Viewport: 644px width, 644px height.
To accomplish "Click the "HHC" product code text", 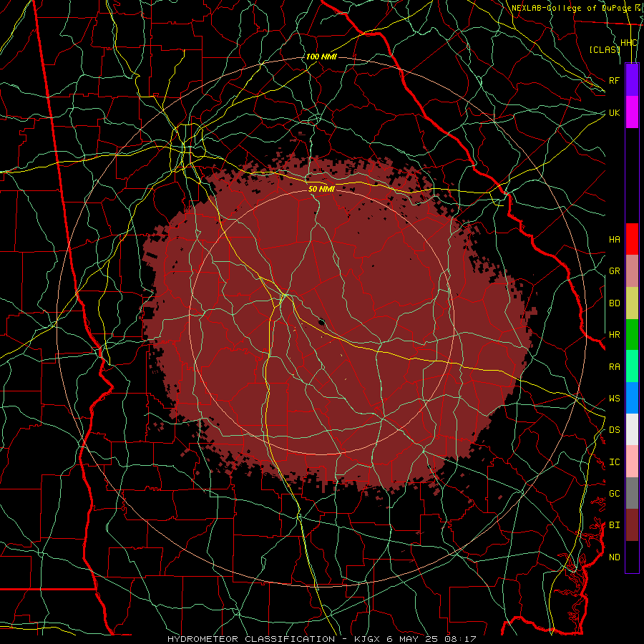I will point(628,43).
